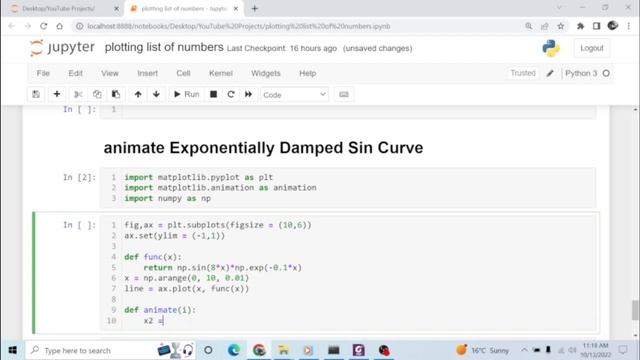Image resolution: width=640 pixels, height=360 pixels.
Task: Open the Windows Start menu
Action: 13,350
